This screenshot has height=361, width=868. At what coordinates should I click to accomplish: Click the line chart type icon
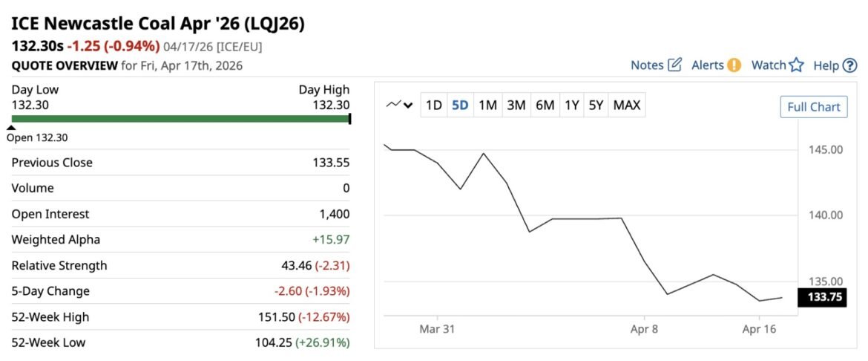point(394,105)
